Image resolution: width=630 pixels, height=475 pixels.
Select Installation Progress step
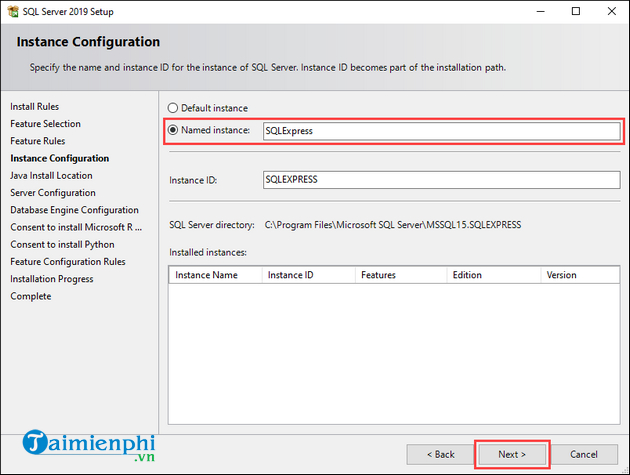[52, 279]
